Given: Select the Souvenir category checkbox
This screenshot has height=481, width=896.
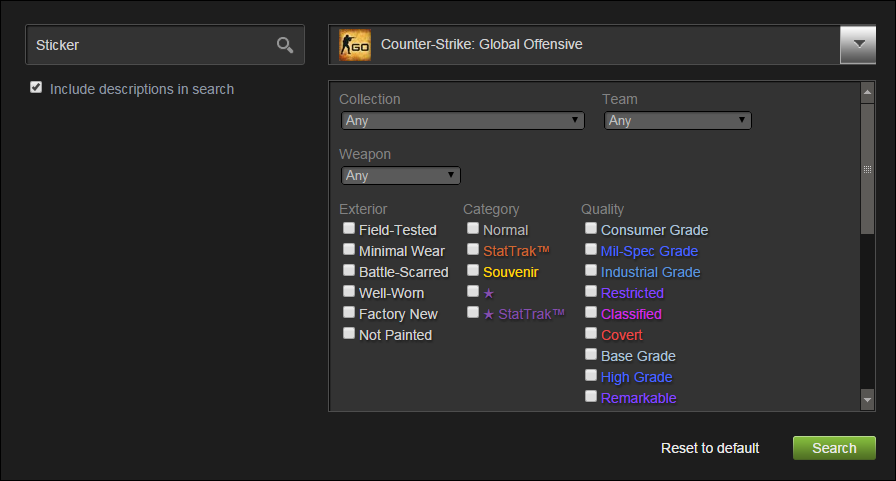Looking at the screenshot, I should 473,271.
